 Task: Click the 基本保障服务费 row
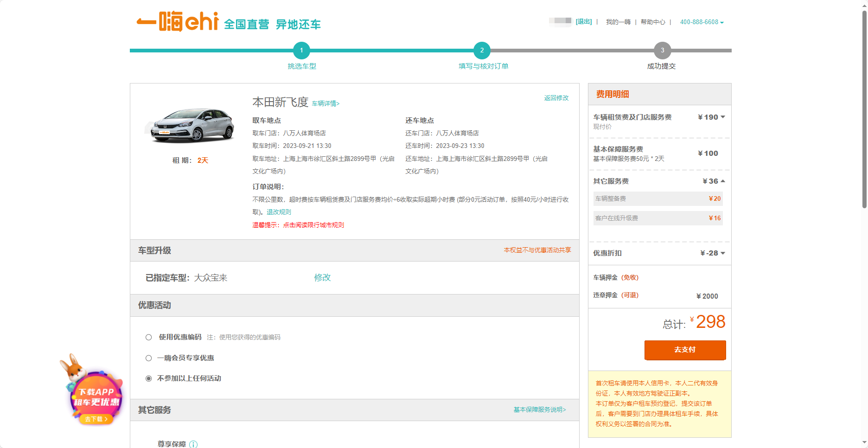pyautogui.click(x=659, y=154)
